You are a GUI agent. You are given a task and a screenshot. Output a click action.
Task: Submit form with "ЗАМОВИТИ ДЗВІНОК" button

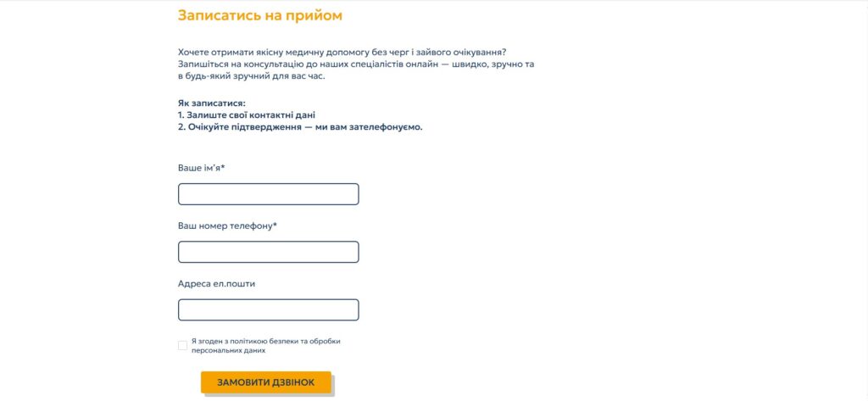point(265,382)
